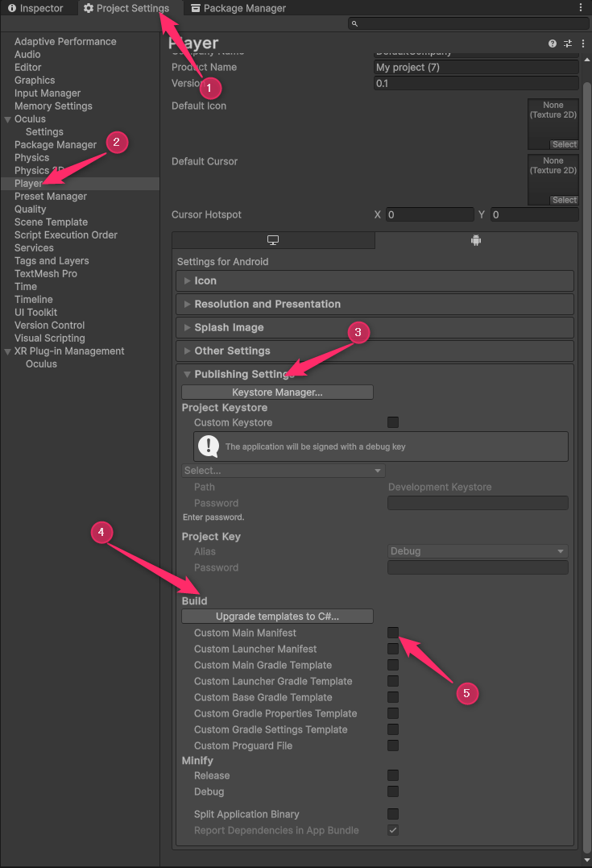This screenshot has height=868, width=592.
Task: Click the Project Settings gear icon
Action: (x=89, y=8)
